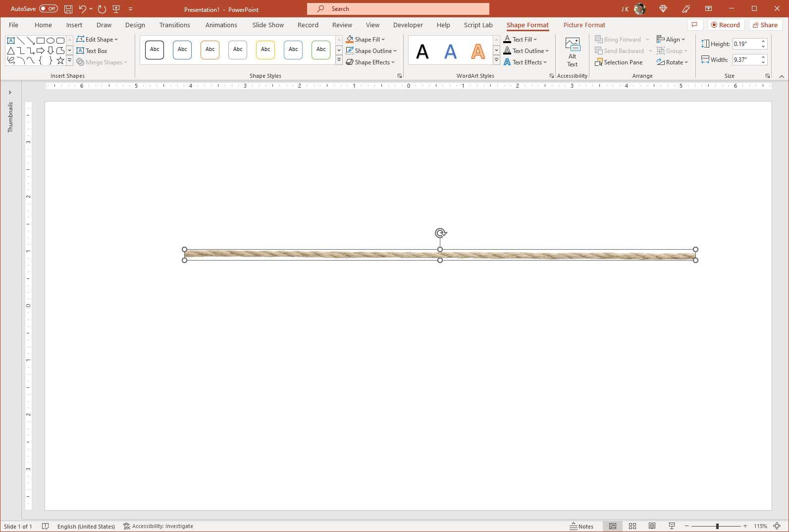789x532 pixels.
Task: Open Customize Quick Access Toolbar menu
Action: (131, 9)
